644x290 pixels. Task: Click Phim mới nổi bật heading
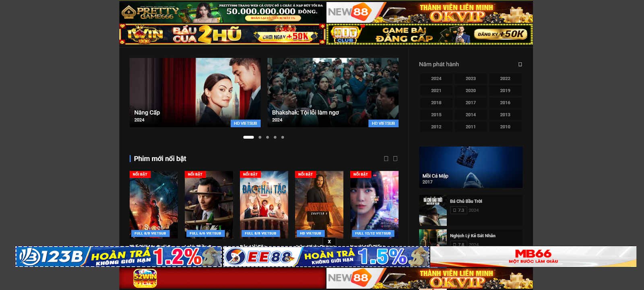pos(160,159)
